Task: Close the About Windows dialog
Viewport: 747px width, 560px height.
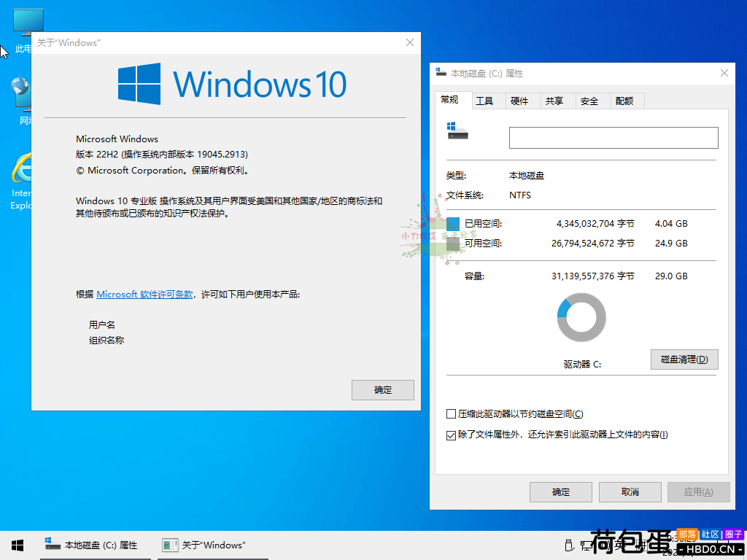Action: click(x=410, y=42)
